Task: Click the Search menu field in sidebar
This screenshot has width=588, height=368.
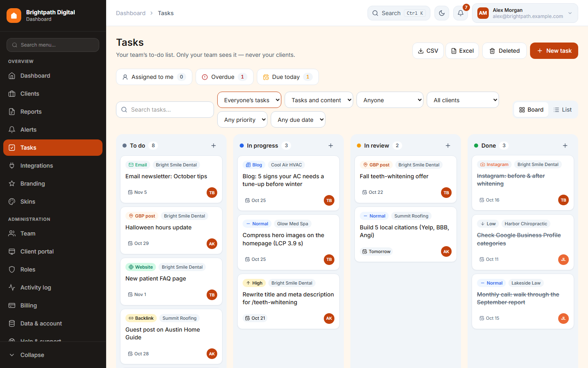Action: click(53, 45)
